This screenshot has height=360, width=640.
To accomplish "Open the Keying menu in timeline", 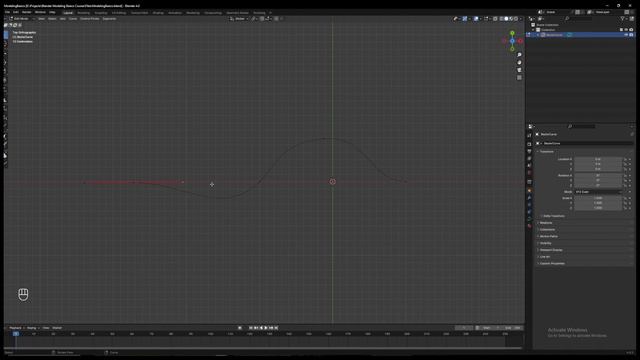I will [32, 328].
